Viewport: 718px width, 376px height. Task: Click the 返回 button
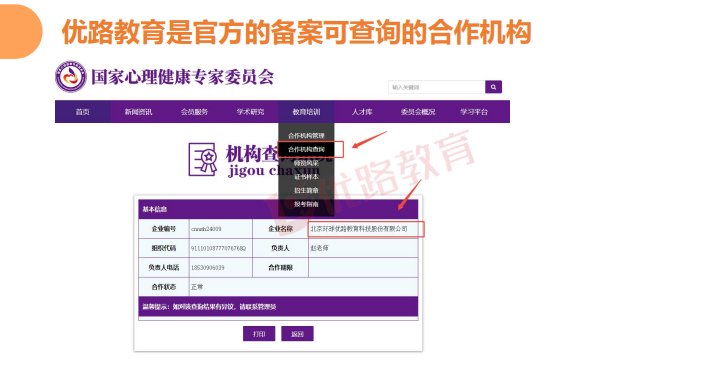297,334
